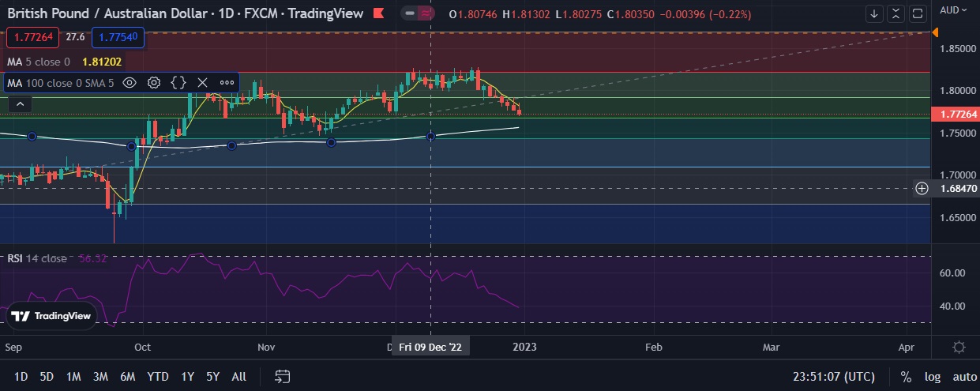Set time range to 1Y

pyautogui.click(x=187, y=377)
